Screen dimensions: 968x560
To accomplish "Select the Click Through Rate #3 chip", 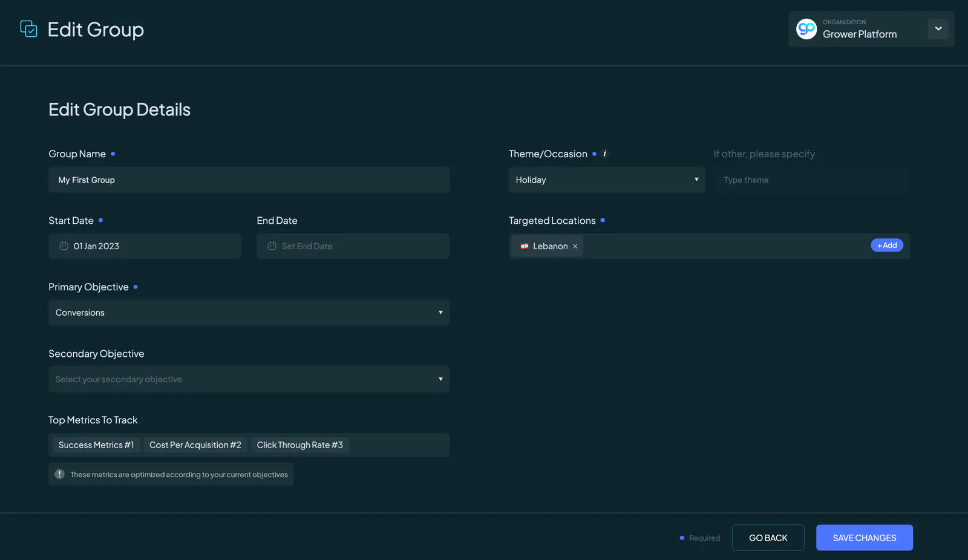I will 300,445.
